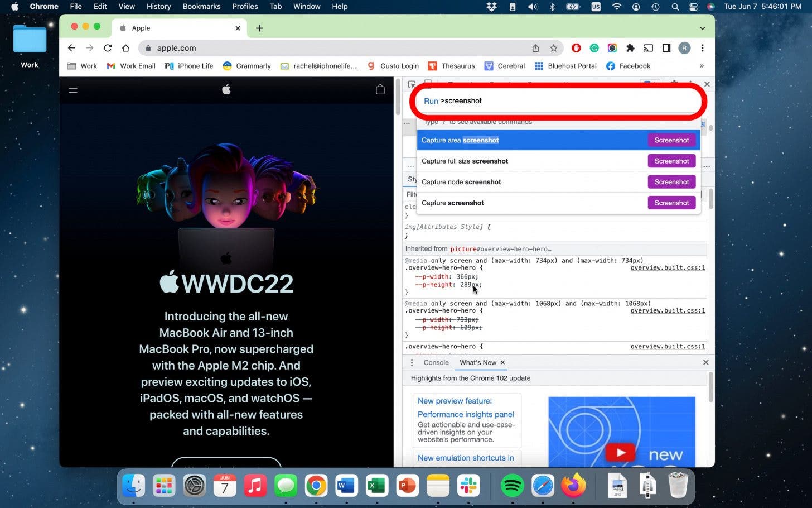Open the red shield ad-blocker extension

[x=576, y=48]
